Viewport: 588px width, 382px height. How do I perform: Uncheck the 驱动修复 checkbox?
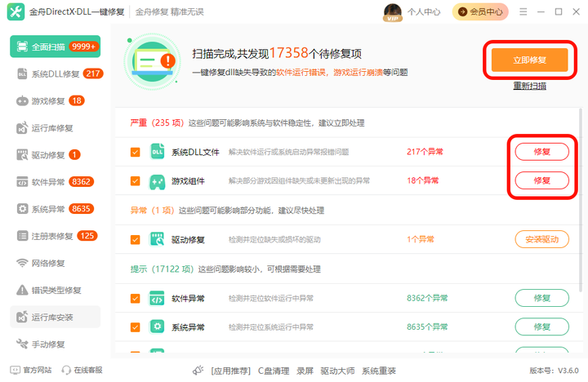click(x=135, y=239)
